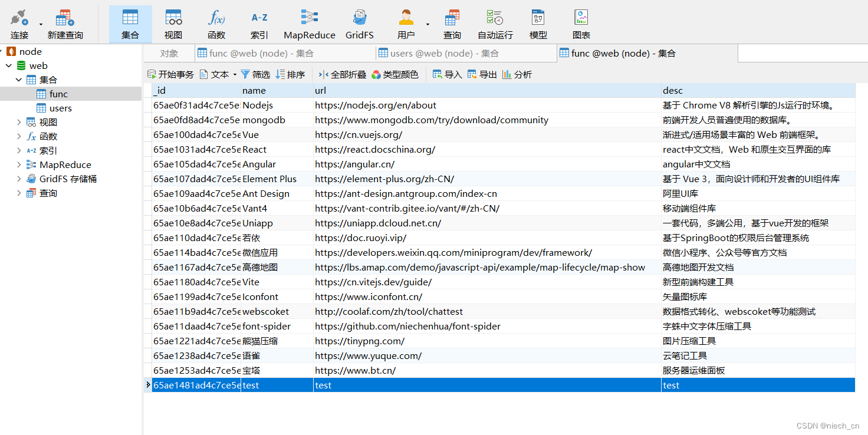This screenshot has width=868, height=435.
Task: Open the 图表 charts toolbar icon
Action: point(581,24)
